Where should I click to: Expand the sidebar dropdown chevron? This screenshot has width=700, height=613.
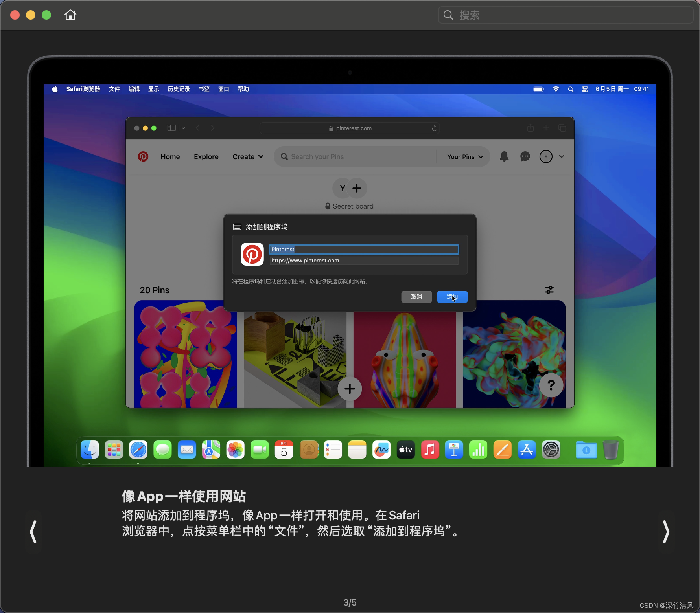tap(183, 128)
